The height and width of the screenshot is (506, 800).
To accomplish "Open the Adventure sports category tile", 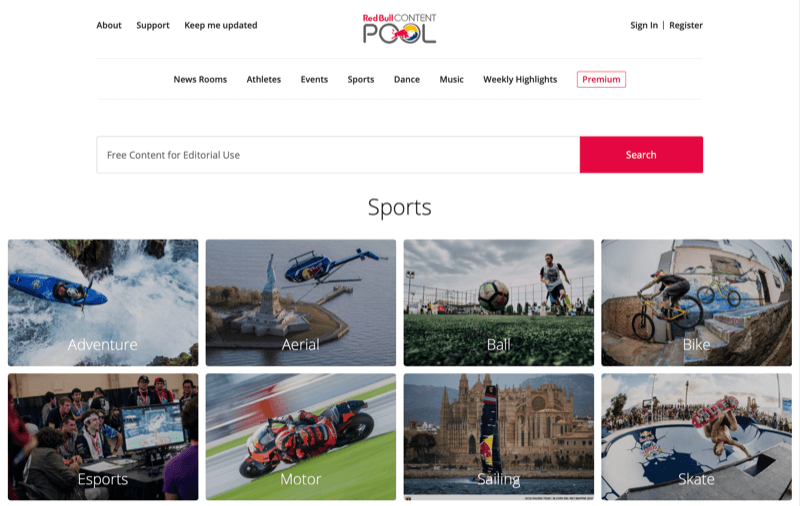I will point(103,302).
